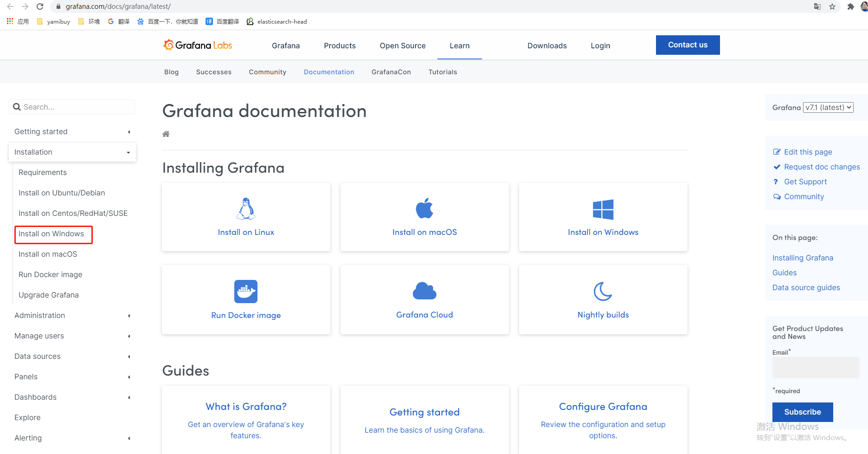
Task: Click the home breadcrumb icon
Action: [166, 134]
